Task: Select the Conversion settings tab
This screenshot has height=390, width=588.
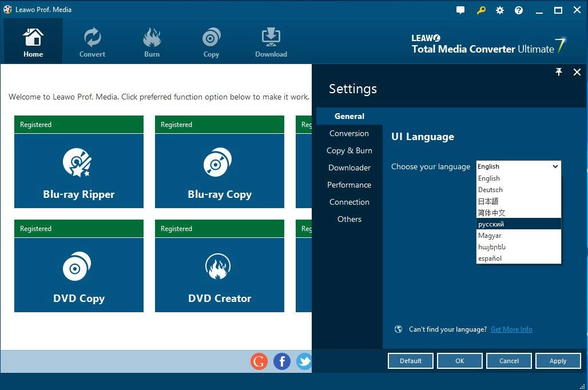Action: pos(349,133)
